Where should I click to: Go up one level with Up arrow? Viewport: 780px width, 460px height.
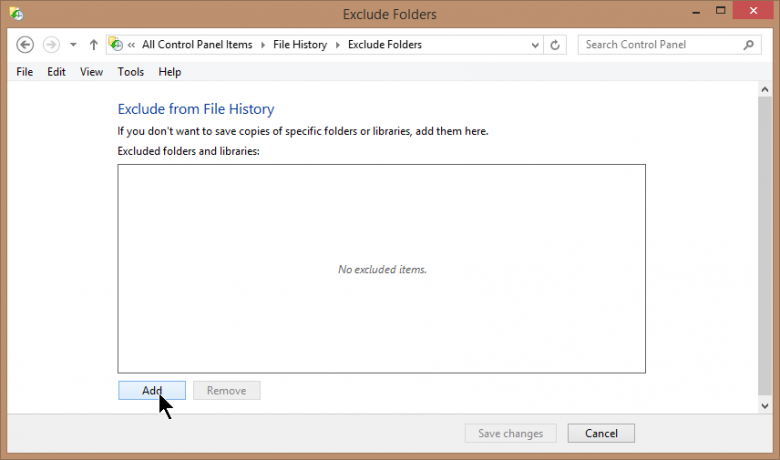tap(94, 45)
